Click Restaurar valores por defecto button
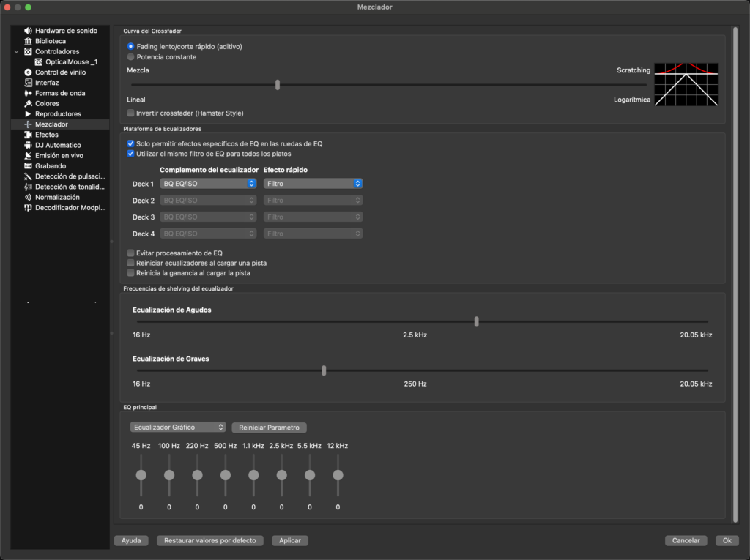 click(210, 540)
